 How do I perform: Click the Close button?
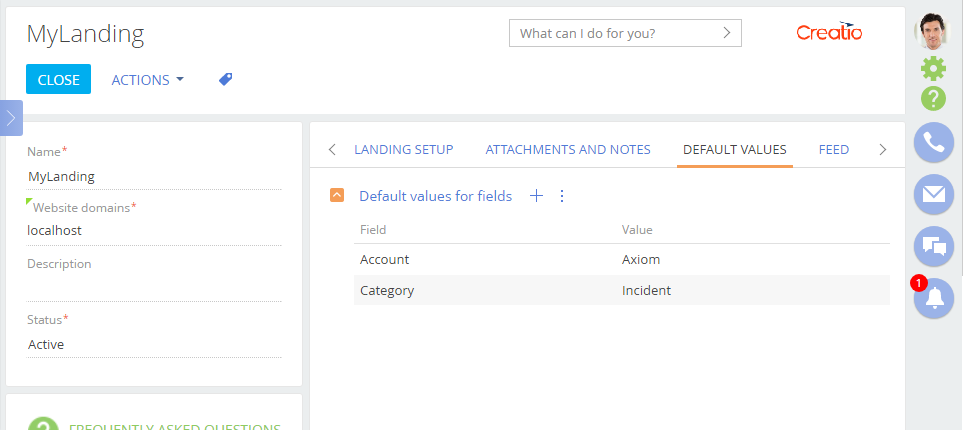58,79
